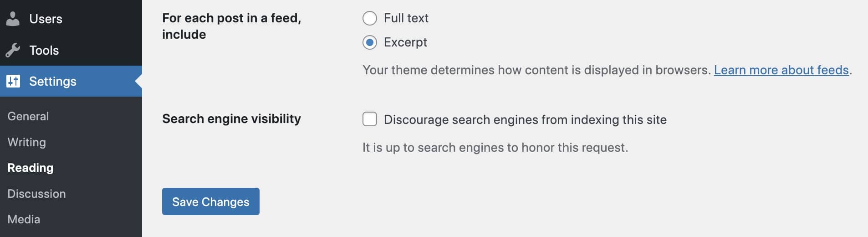Enable Discourage search engines checkbox
Viewport: 868px width, 237px height.
click(x=370, y=119)
